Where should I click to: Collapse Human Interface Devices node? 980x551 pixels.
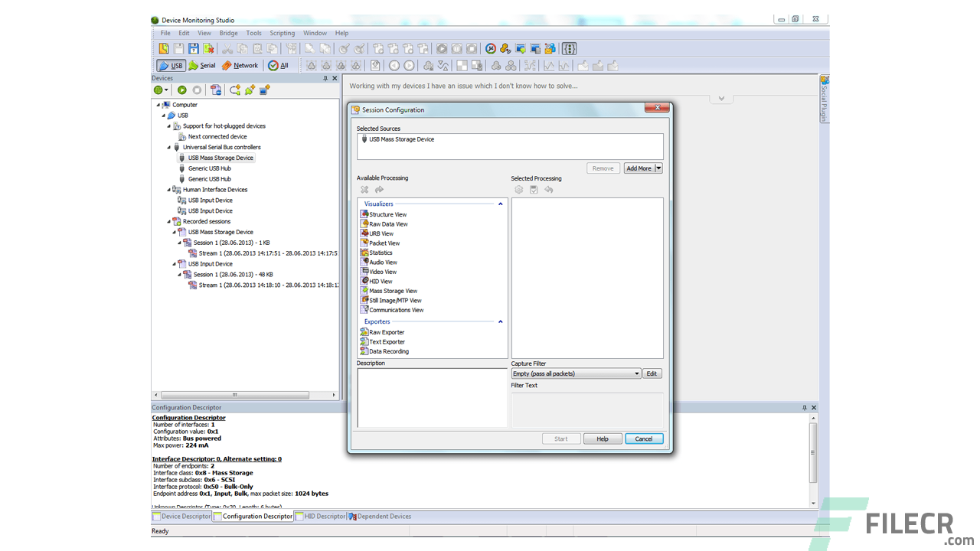(x=169, y=190)
